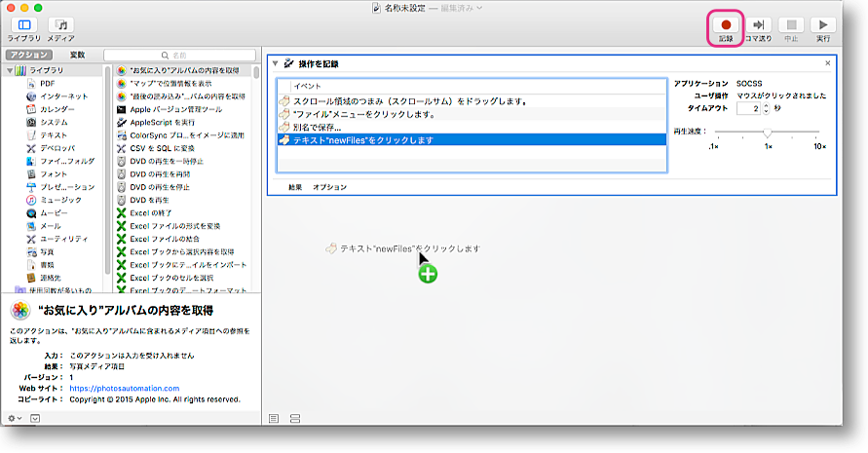Remove the 操作を記録 action with X
This screenshot has width=868, height=453.
(x=827, y=63)
